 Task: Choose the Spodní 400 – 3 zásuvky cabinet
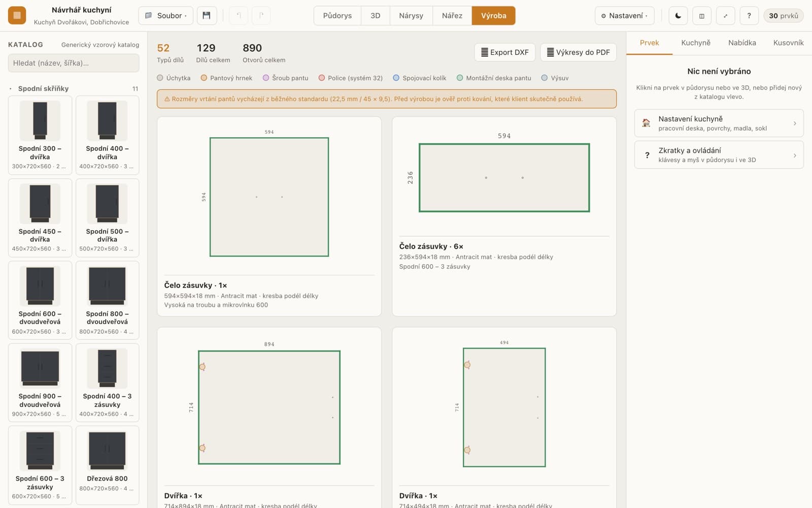click(x=107, y=382)
